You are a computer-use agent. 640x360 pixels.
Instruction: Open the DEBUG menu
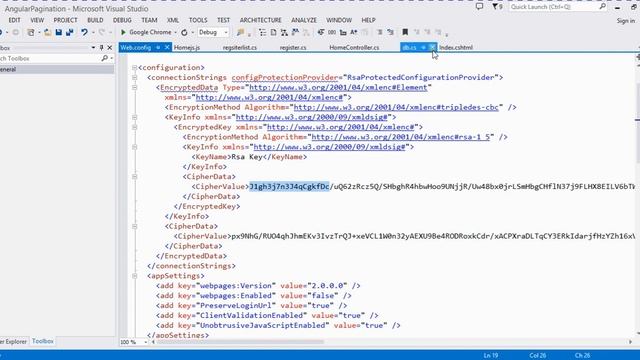[x=122, y=20]
